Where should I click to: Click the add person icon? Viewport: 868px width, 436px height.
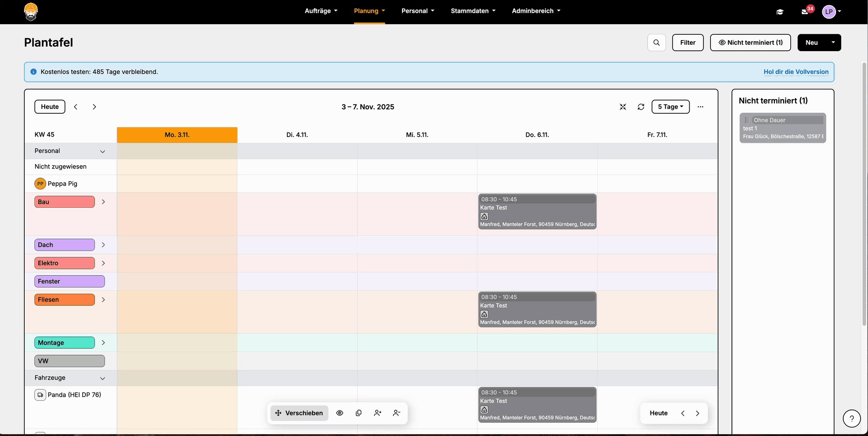377,413
